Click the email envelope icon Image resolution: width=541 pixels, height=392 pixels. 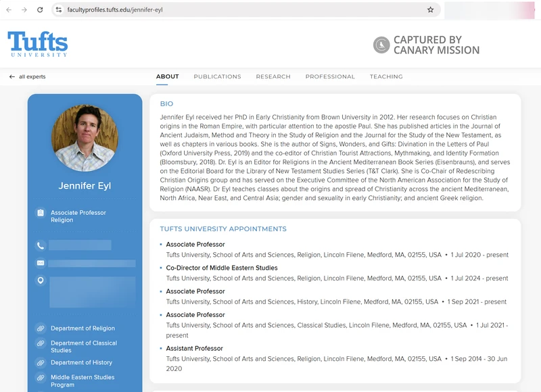pyautogui.click(x=41, y=263)
